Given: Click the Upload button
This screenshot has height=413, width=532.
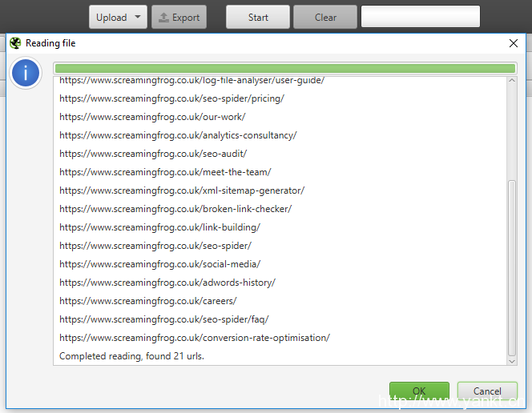Looking at the screenshot, I should [111, 18].
